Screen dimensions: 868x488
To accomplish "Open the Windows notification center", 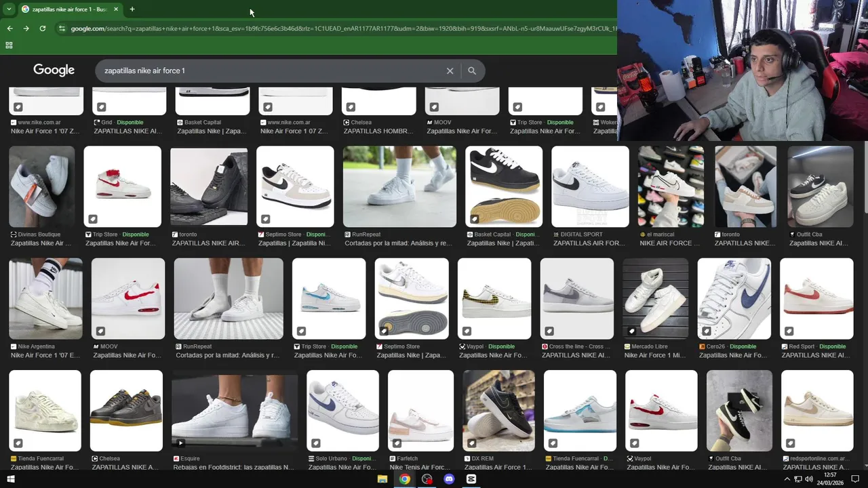I will click(855, 479).
